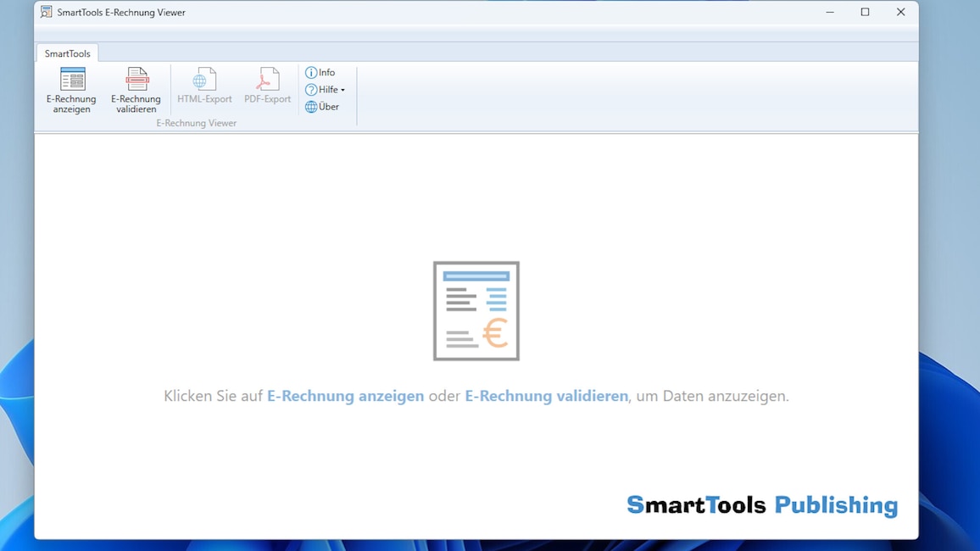Viewport: 980px width, 551px height.
Task: Open the Info panel
Action: point(321,72)
